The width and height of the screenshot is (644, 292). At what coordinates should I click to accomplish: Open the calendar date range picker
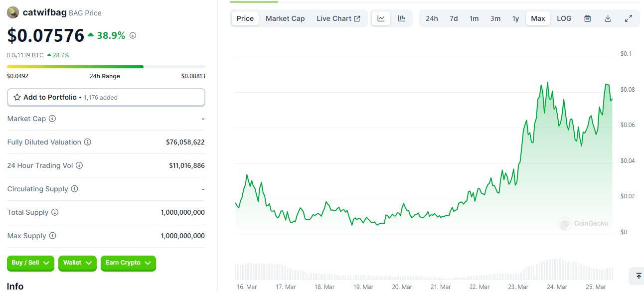588,18
